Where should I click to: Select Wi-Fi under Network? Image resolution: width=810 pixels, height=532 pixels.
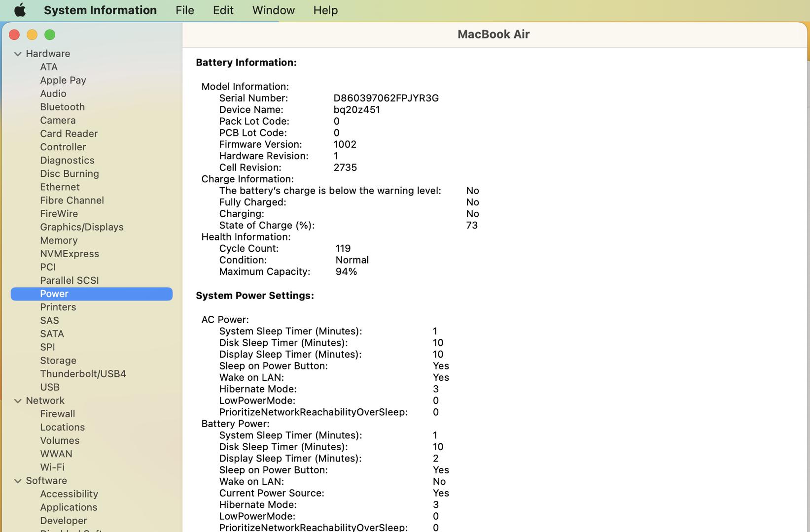click(x=52, y=467)
